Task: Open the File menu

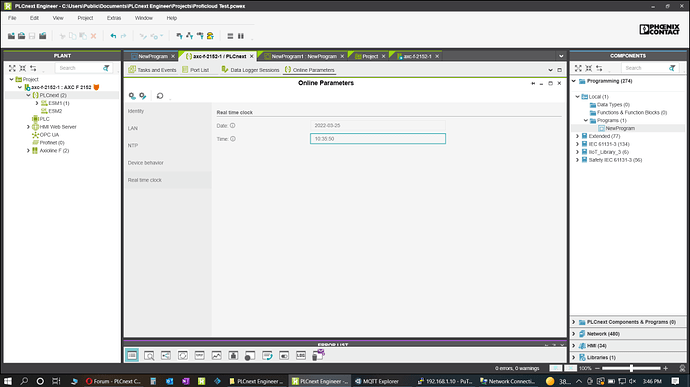Action: (x=12, y=18)
